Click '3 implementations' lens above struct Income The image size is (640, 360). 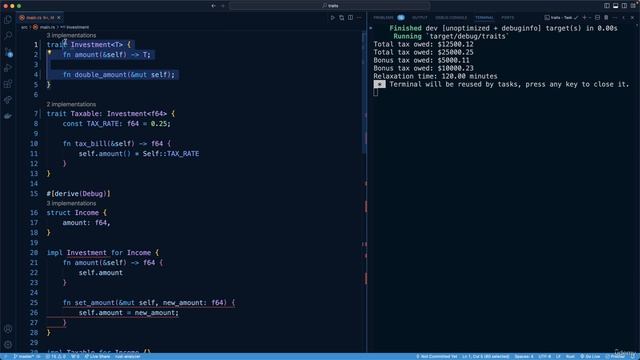pyautogui.click(x=71, y=203)
